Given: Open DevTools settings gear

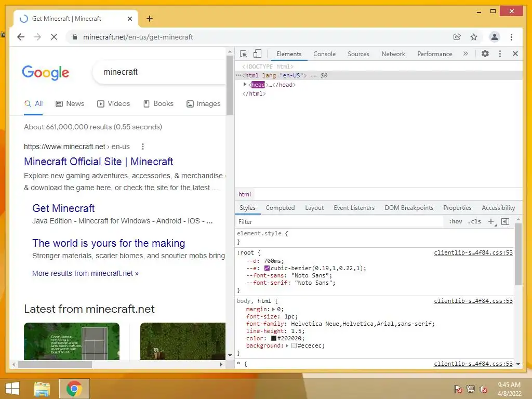Looking at the screenshot, I should pyautogui.click(x=485, y=54).
